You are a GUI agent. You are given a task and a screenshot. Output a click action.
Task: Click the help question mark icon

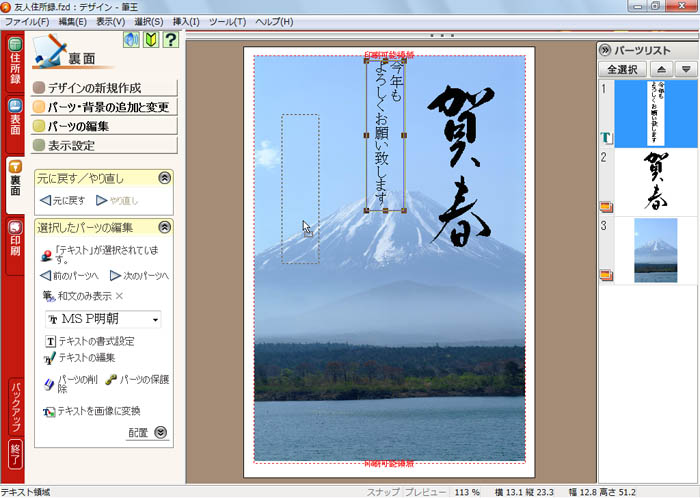(x=171, y=40)
